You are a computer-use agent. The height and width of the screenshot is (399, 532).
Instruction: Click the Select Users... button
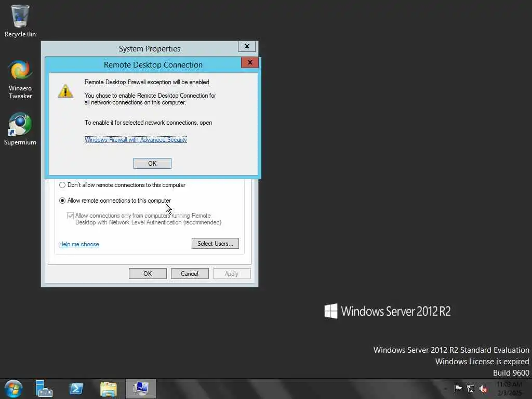215,244
